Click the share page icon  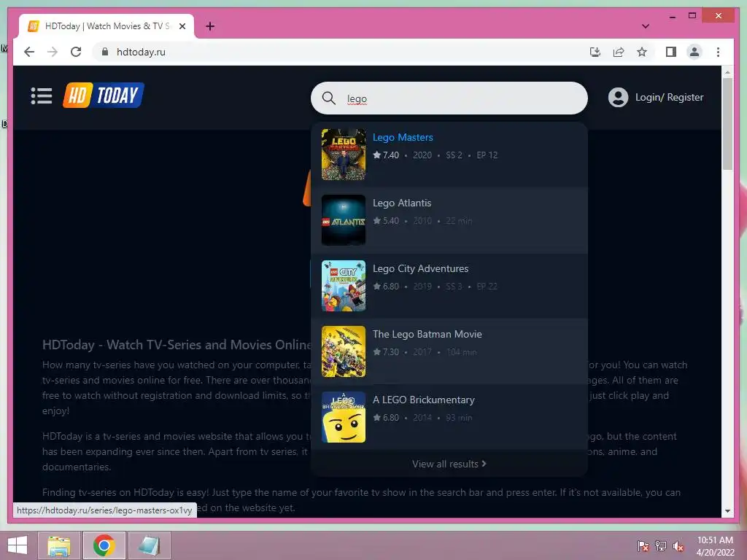coord(619,52)
